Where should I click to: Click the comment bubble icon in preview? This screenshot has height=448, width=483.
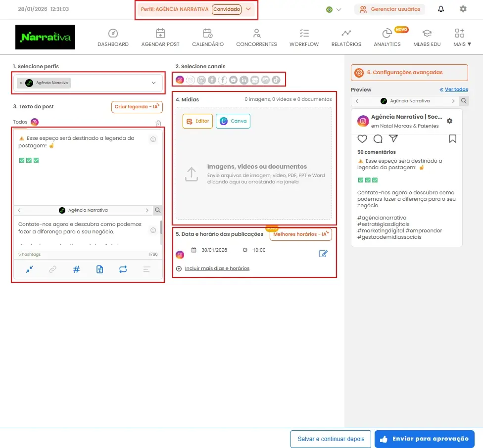point(378,139)
